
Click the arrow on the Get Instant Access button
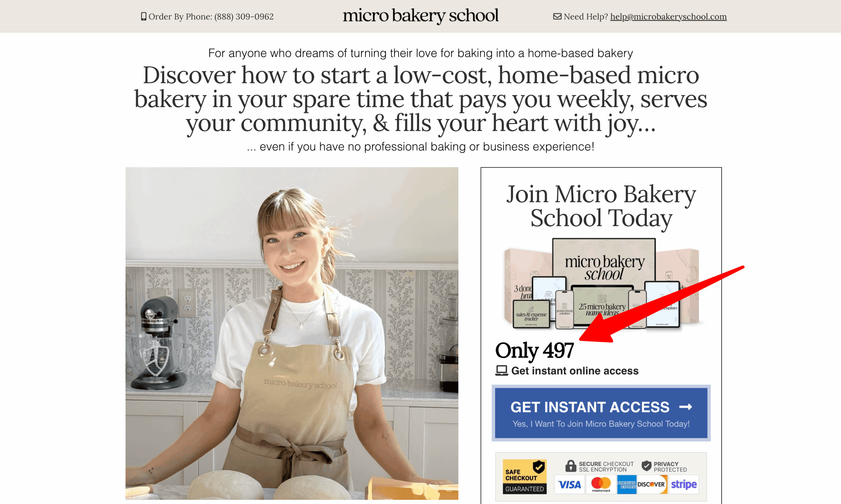point(685,406)
